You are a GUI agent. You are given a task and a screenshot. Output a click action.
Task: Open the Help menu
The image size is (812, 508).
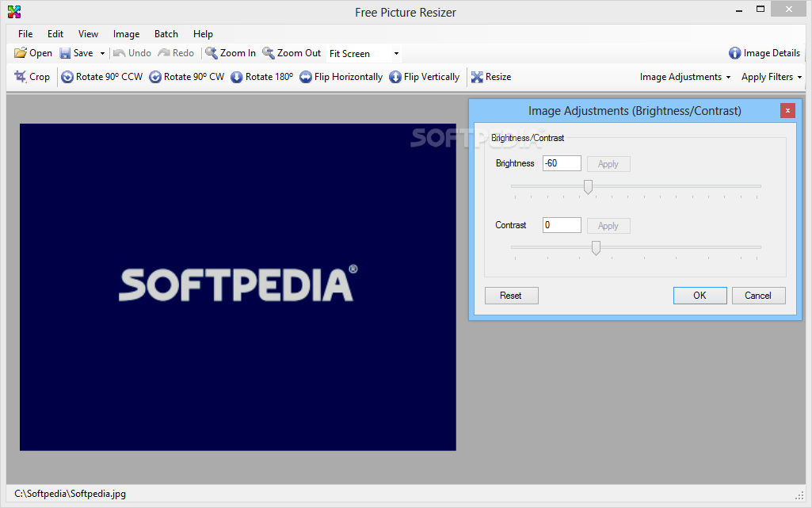tap(203, 33)
